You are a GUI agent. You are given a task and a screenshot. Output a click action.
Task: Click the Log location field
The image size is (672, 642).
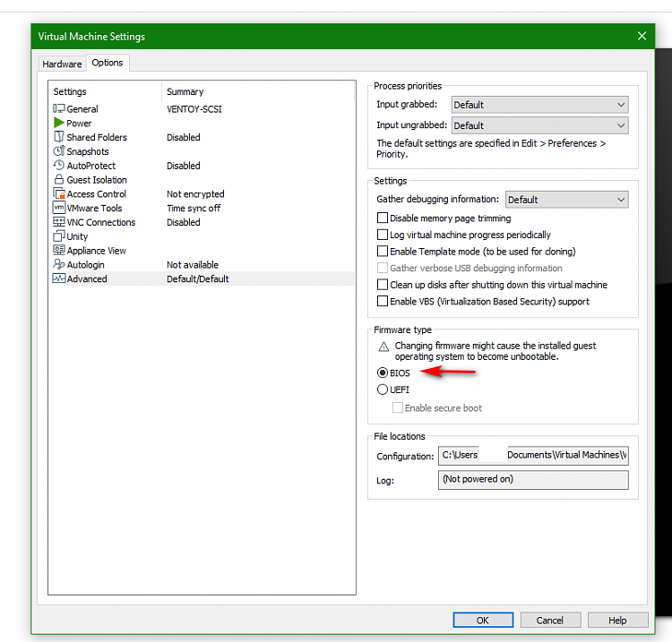(533, 480)
